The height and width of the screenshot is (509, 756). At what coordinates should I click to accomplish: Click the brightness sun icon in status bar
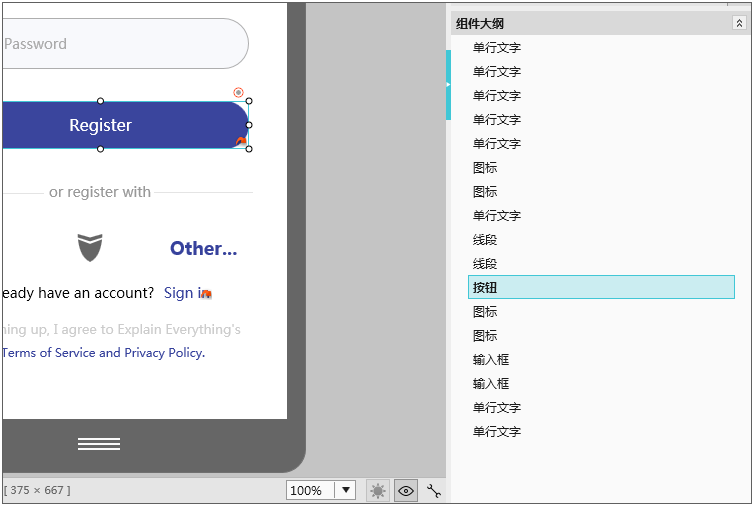[378, 490]
